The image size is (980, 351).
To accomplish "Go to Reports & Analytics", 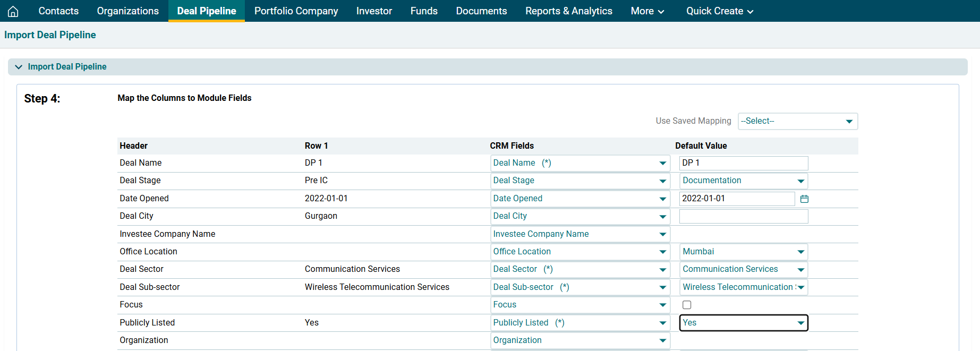I will tap(568, 11).
